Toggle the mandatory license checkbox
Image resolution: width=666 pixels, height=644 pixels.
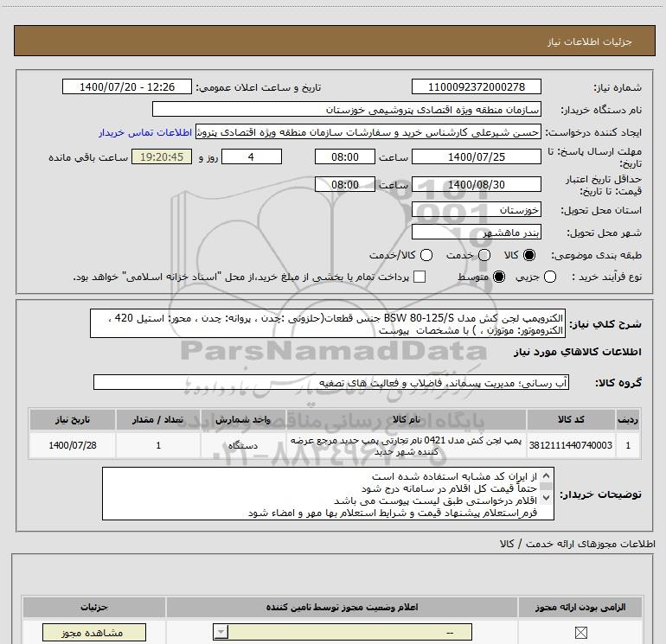pyautogui.click(x=580, y=633)
